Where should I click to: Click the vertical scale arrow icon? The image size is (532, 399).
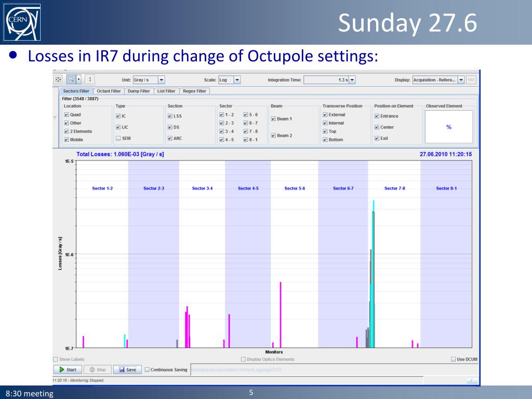(90, 79)
